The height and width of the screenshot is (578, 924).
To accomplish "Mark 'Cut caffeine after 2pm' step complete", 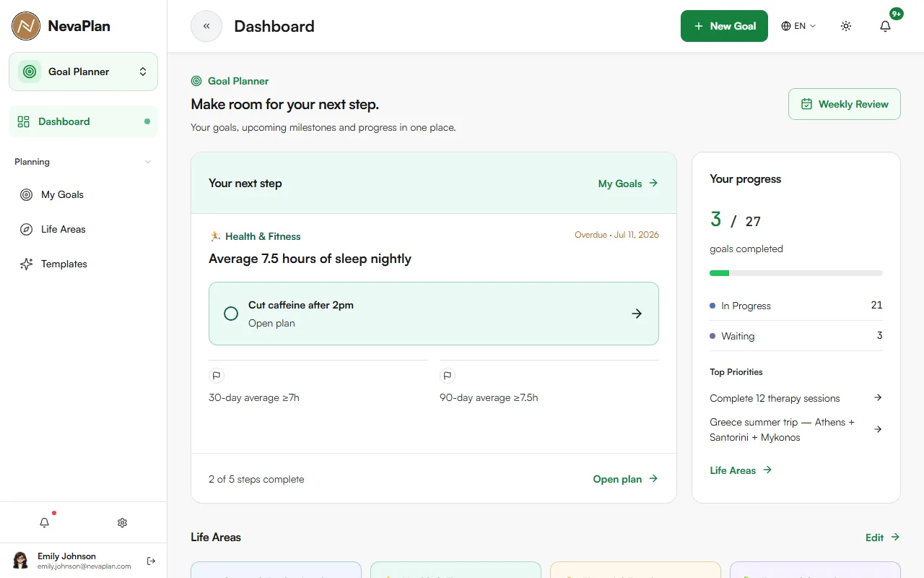I will pos(231,314).
